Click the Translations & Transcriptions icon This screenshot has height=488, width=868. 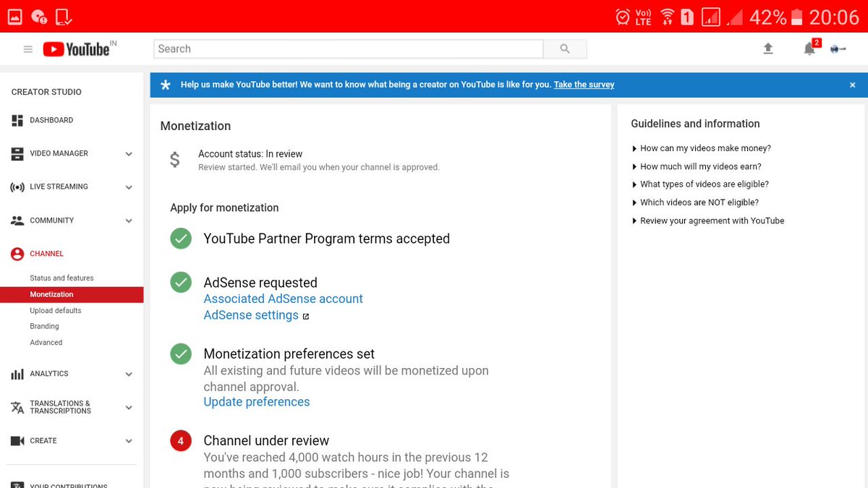17,407
